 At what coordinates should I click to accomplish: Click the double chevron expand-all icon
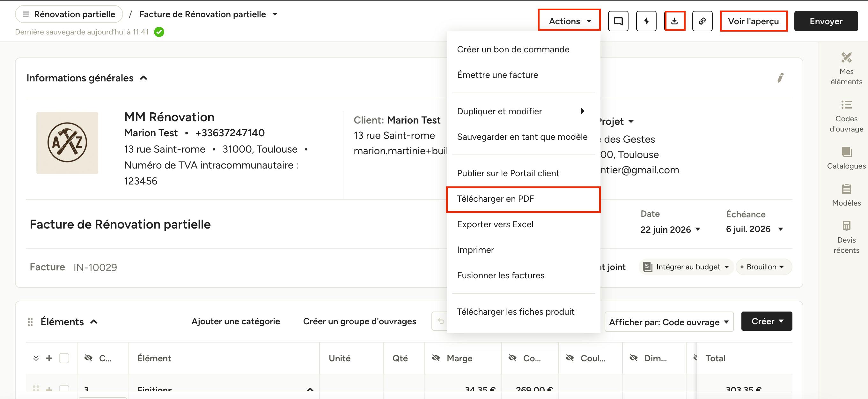tap(36, 358)
